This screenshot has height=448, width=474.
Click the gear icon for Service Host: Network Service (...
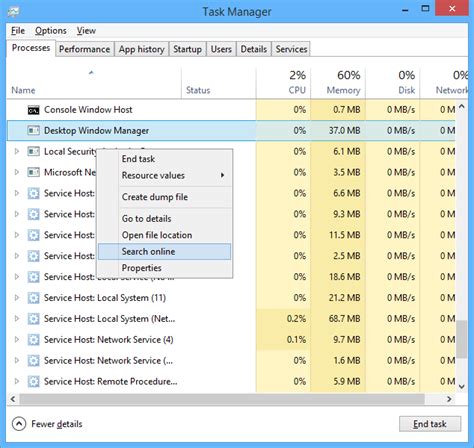(33, 360)
